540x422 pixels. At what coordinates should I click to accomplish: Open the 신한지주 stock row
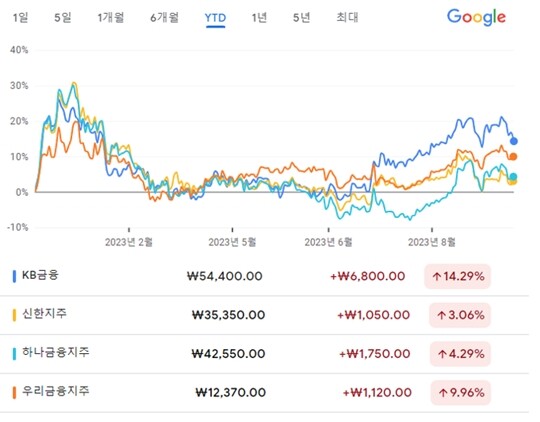(x=264, y=315)
